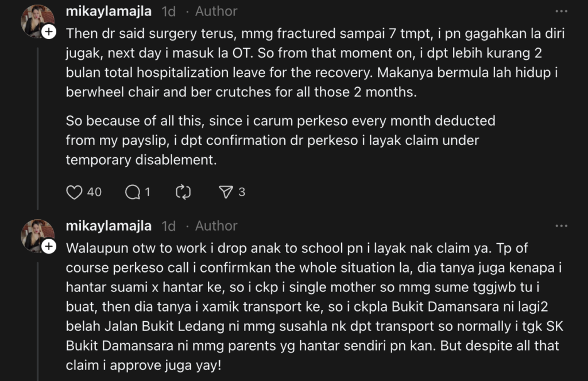Click the Author label on second post
The height and width of the screenshot is (381, 588).
(x=216, y=226)
